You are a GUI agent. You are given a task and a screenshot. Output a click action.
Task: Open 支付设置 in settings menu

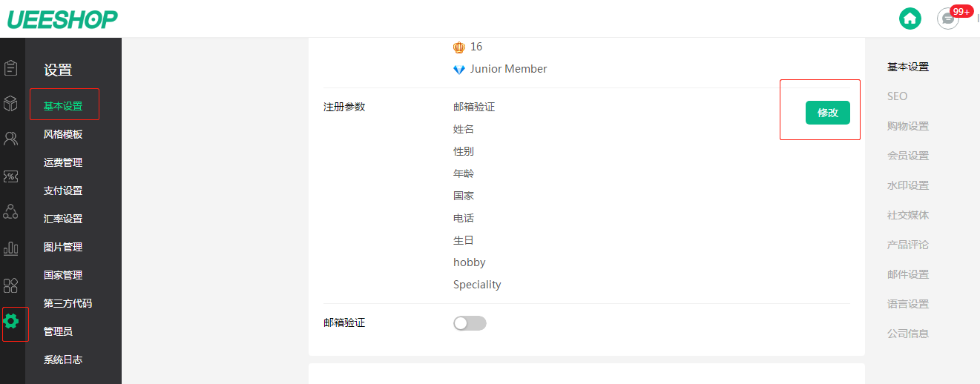[x=63, y=191]
